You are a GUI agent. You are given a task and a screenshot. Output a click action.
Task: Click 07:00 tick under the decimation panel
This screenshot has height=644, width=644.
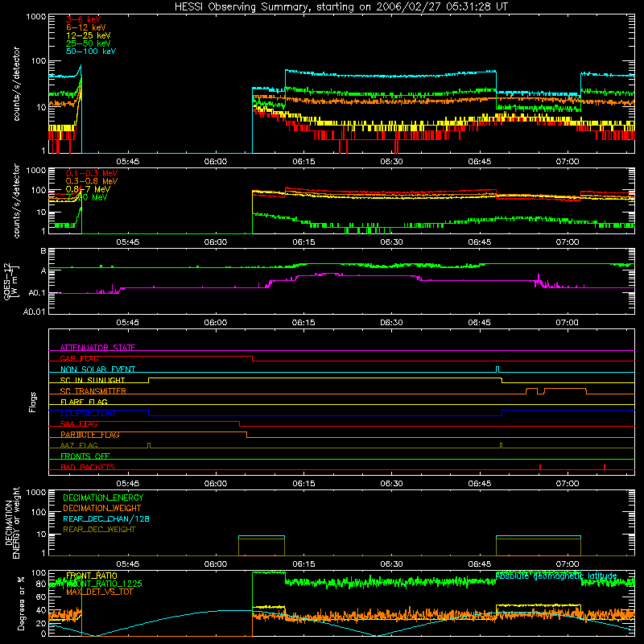click(568, 564)
